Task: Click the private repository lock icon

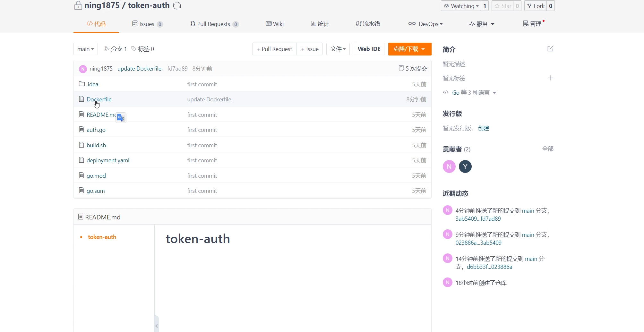Action: pos(78,5)
